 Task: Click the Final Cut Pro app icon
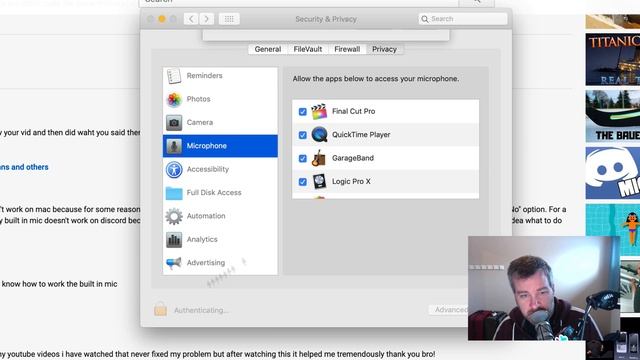[x=319, y=111]
